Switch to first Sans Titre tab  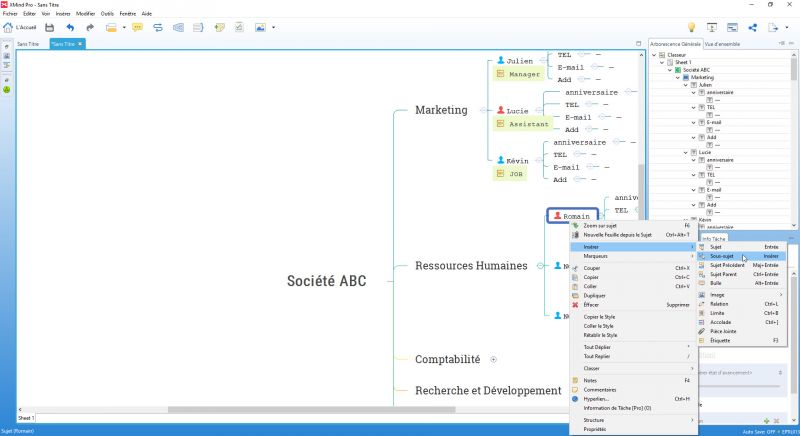click(28, 44)
